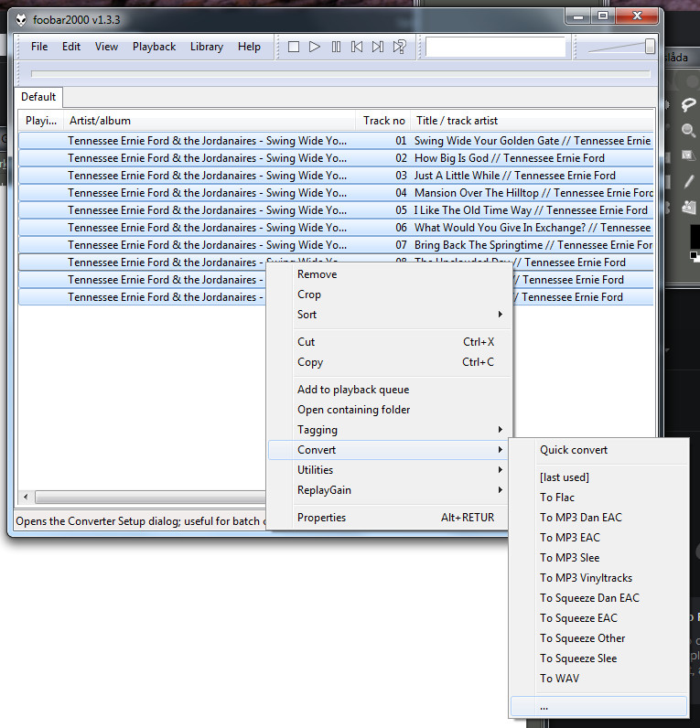Viewport: 700px width, 728px height.
Task: Click the Playing column header
Action: point(41,121)
